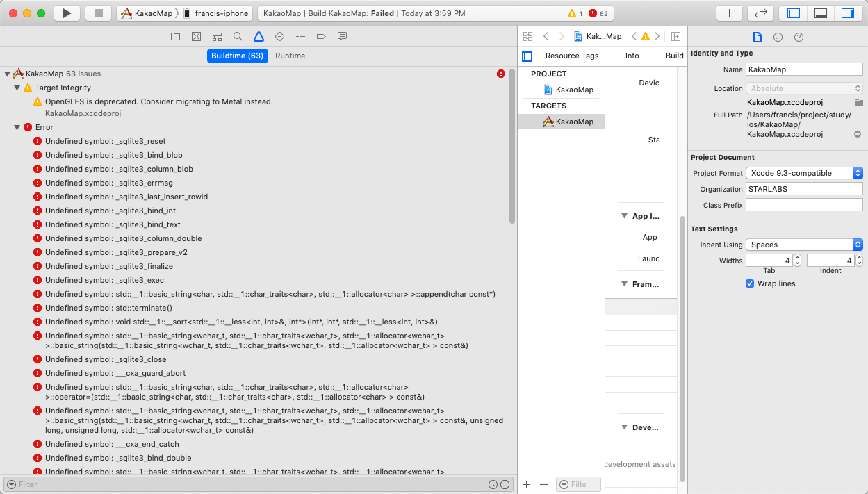Choose a new project folder location
This screenshot has height=494, width=868.
click(858, 102)
